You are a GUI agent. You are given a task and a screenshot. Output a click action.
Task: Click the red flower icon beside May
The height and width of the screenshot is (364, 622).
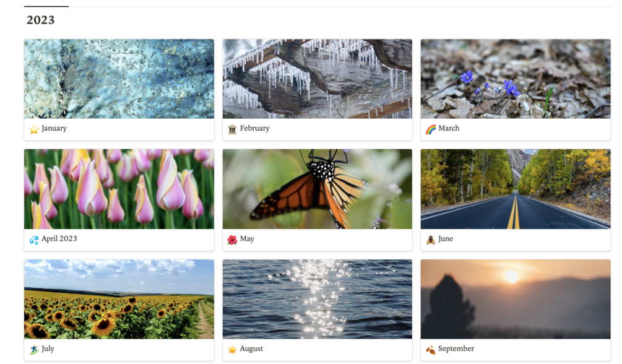click(232, 240)
